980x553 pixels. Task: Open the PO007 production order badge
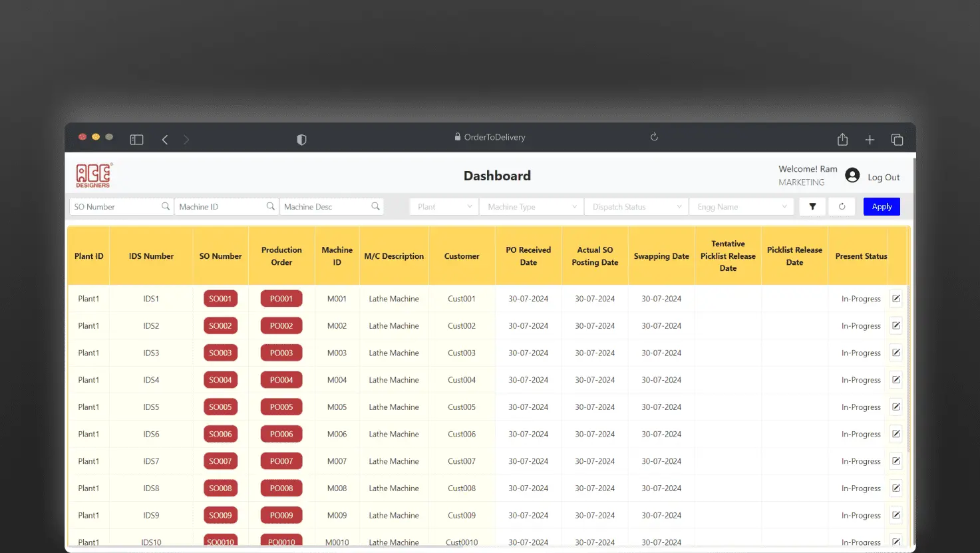[x=281, y=461]
